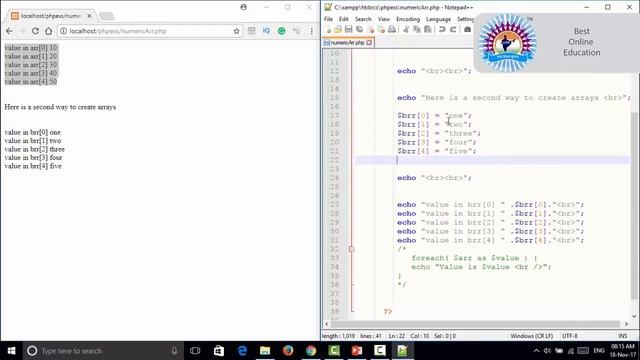Open Chrome three-dot menu
Screen dimensions: 640x360
click(x=311, y=31)
